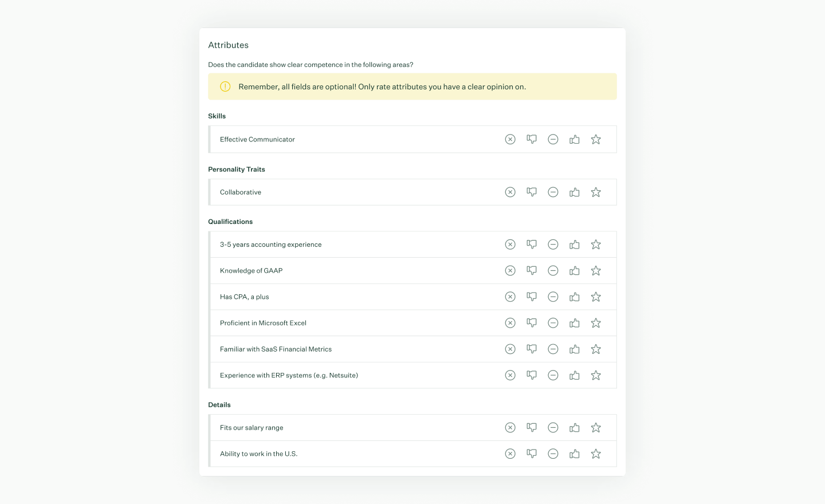Click the Experience with ERP systems label
Screen dimensions: 825x504
(x=289, y=375)
